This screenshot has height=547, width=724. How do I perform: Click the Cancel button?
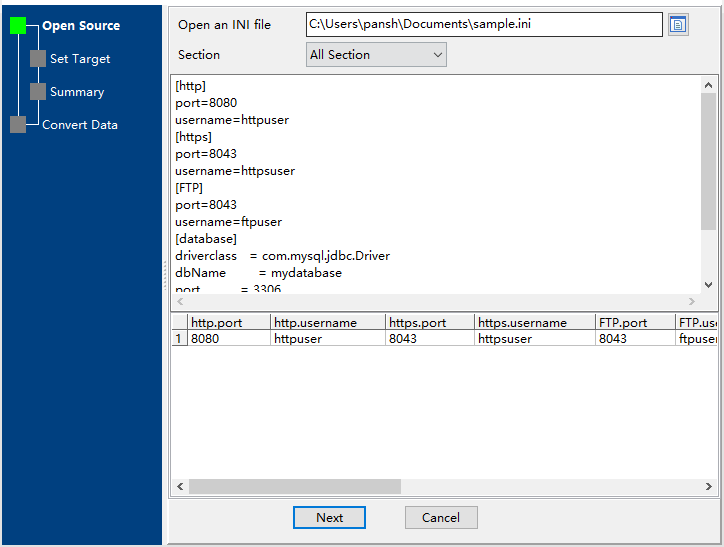(x=441, y=517)
